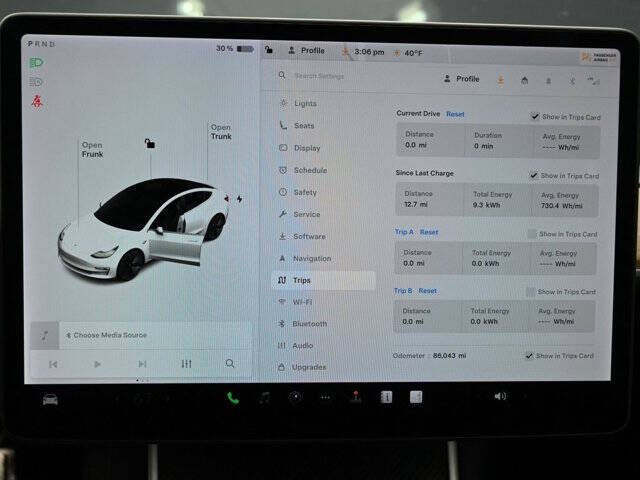Uncheck Current Drive Show in Trips Card
The height and width of the screenshot is (480, 640).
click(535, 116)
